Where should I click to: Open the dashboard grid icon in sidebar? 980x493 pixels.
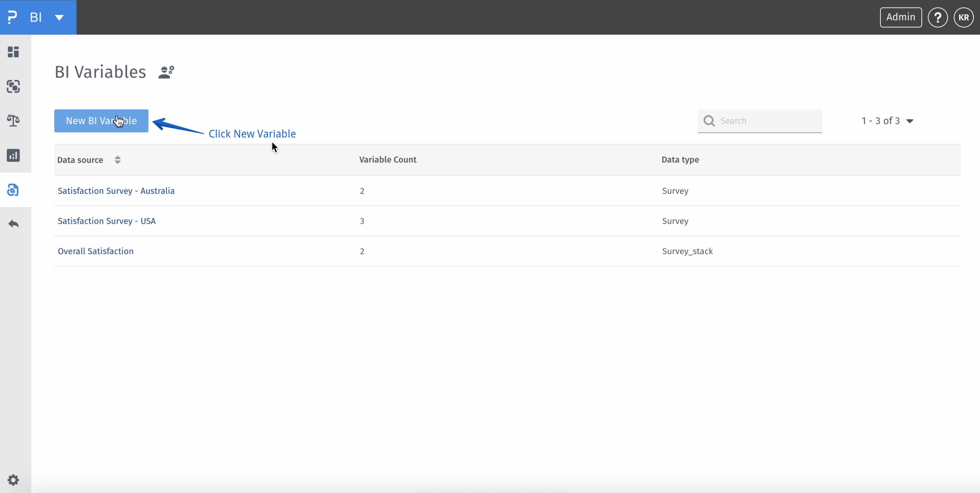13,52
